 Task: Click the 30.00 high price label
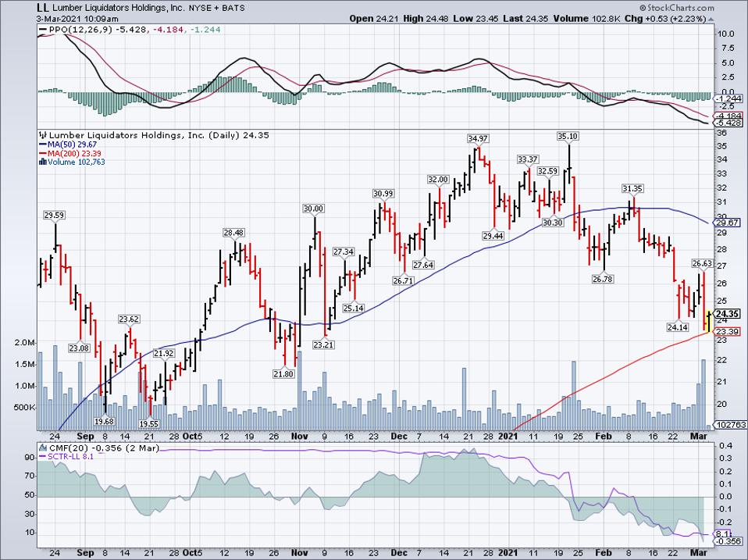(x=313, y=209)
